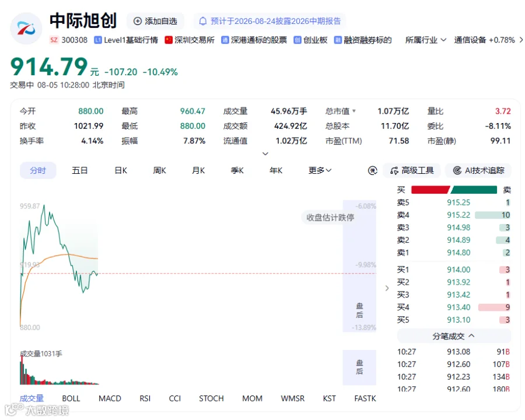The height and width of the screenshot is (420, 525).
Task: Click the red buy ratio bar
Action: pos(430,190)
